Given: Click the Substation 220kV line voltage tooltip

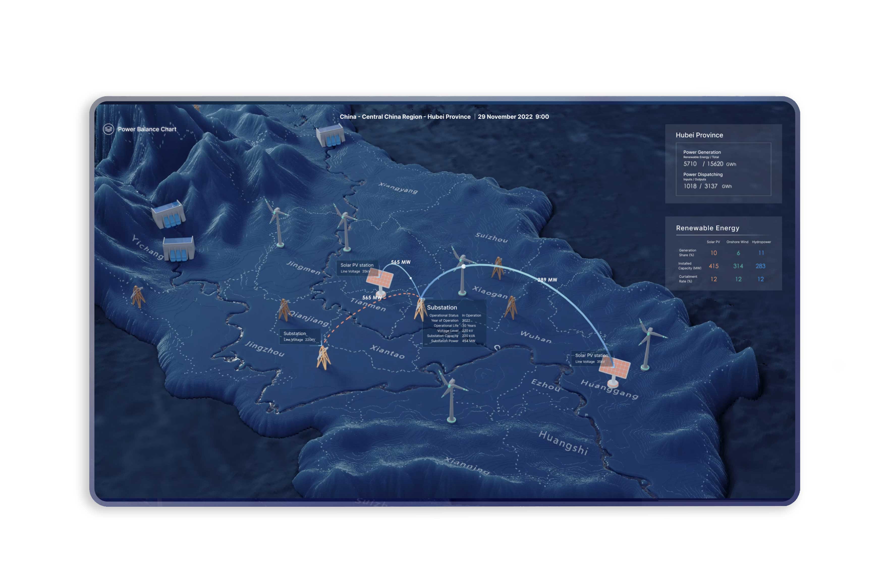Looking at the screenshot, I should (299, 336).
